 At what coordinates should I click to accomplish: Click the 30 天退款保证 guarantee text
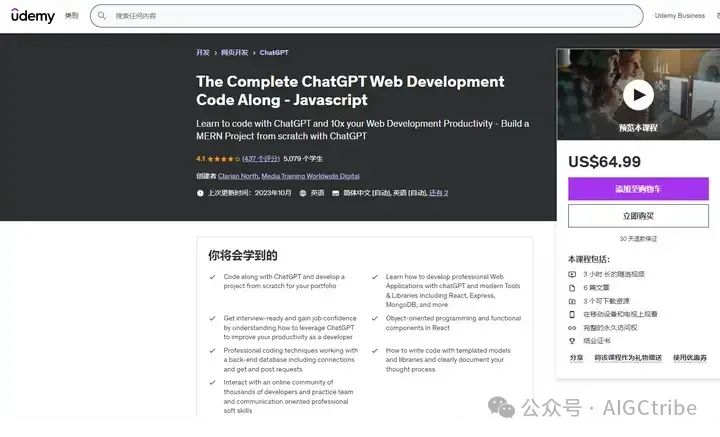(x=638, y=239)
